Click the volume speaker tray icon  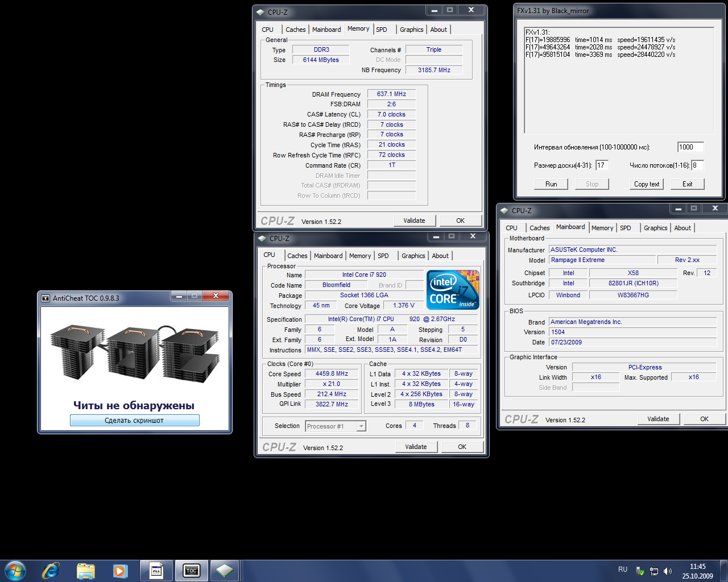pos(668,571)
